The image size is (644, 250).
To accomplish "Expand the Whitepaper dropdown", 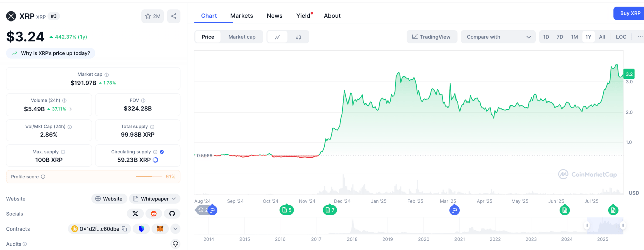I will point(155,199).
